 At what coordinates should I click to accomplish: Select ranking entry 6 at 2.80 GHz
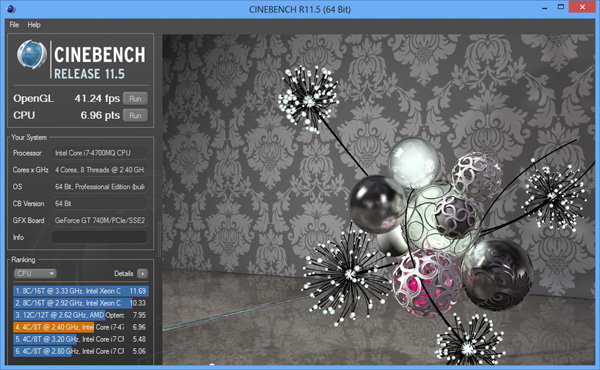click(x=81, y=351)
